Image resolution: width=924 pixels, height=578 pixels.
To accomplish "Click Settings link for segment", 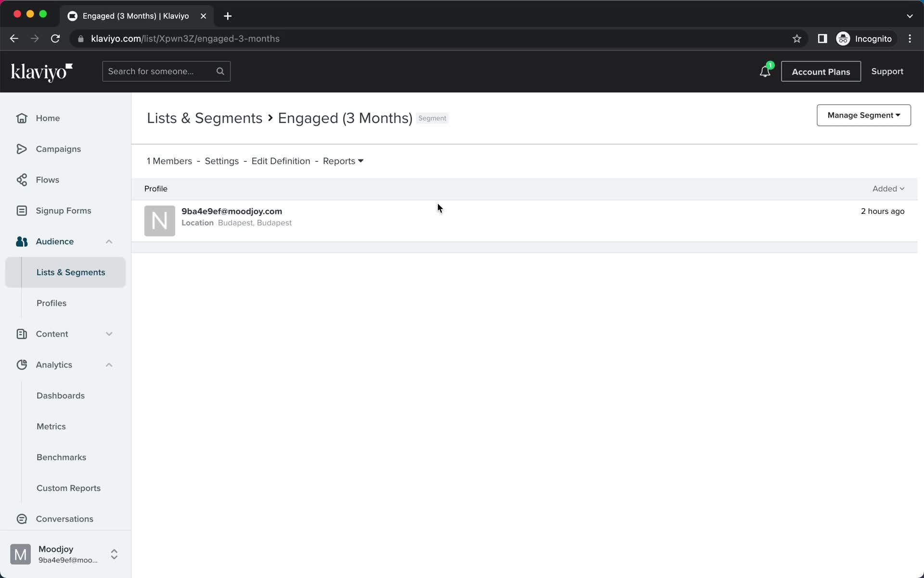I will pos(221,161).
